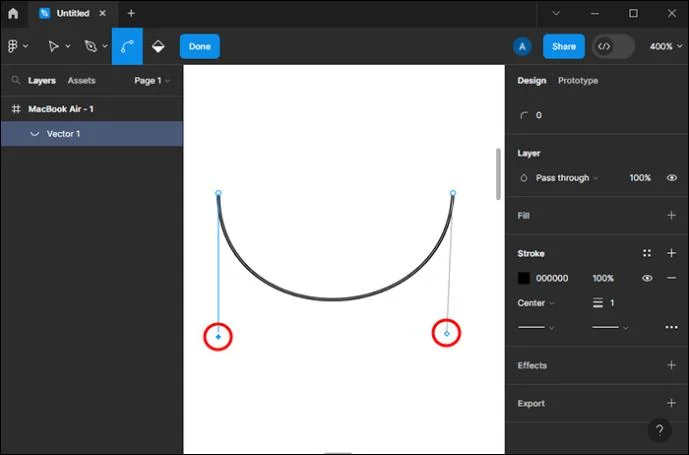
Task: Open the Pass through blend dropdown
Action: tap(566, 178)
